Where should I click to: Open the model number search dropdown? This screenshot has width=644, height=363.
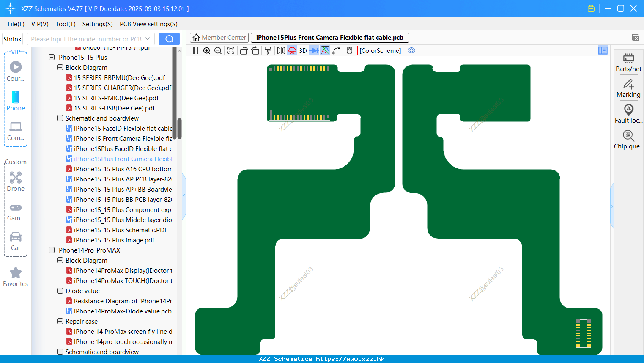[148, 39]
